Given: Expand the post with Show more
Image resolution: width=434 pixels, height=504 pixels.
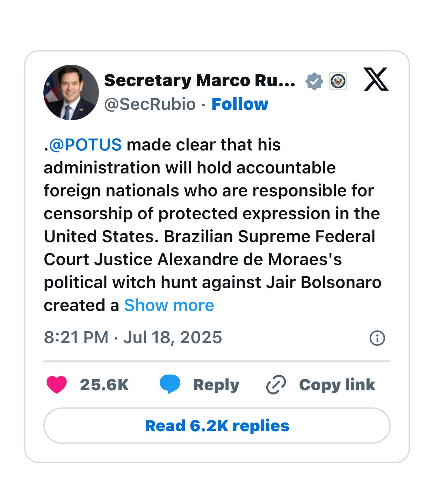Looking at the screenshot, I should tap(169, 305).
